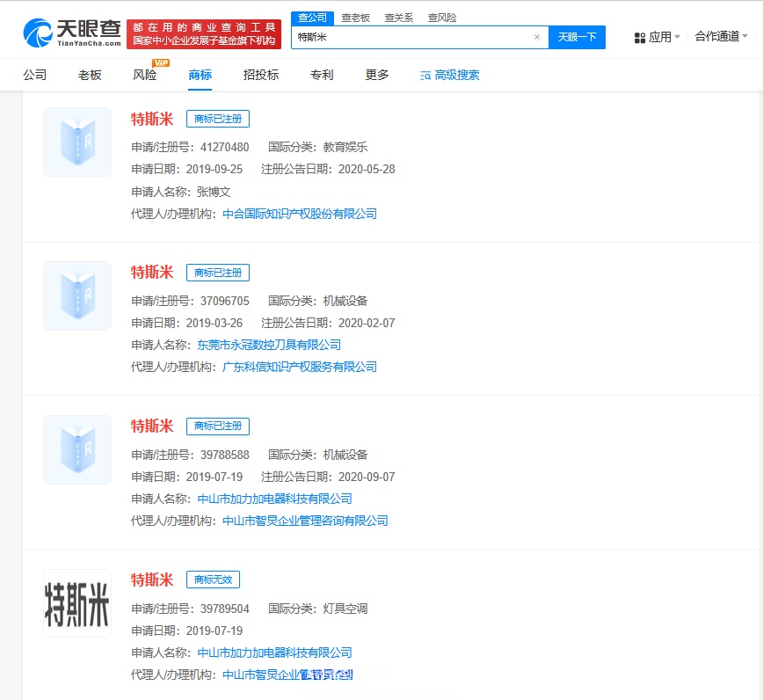Open the agent link in the 39789504 entry
Viewport: 763px width, 700px height.
point(287,674)
